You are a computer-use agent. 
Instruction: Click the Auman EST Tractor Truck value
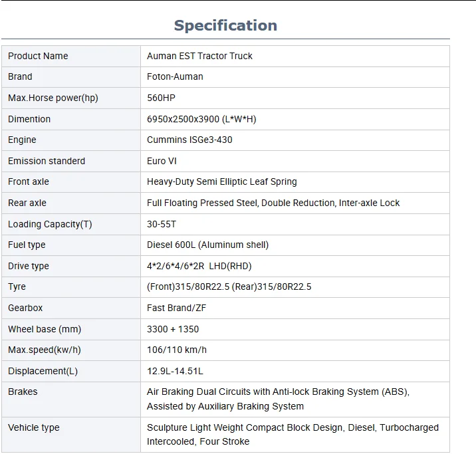point(199,56)
